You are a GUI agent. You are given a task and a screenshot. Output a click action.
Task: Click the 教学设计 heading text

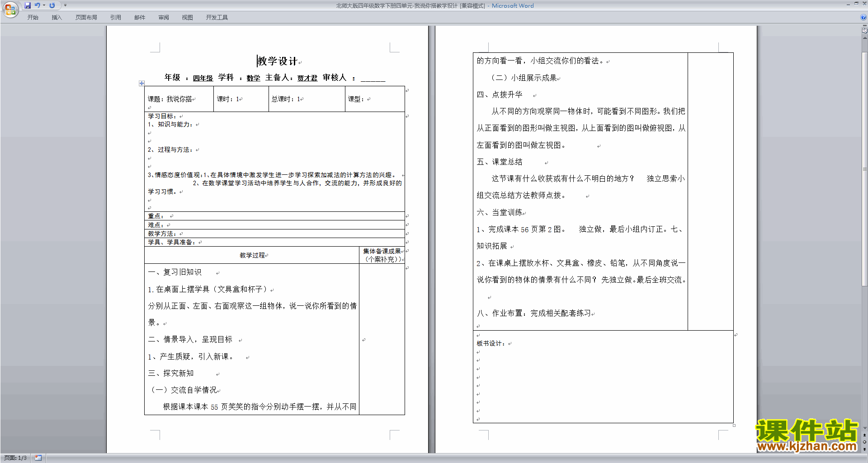pyautogui.click(x=277, y=61)
